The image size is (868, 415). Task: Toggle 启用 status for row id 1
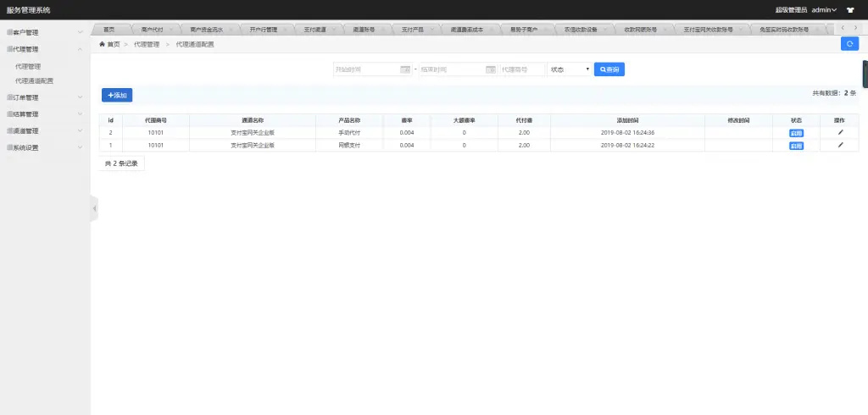pos(796,146)
